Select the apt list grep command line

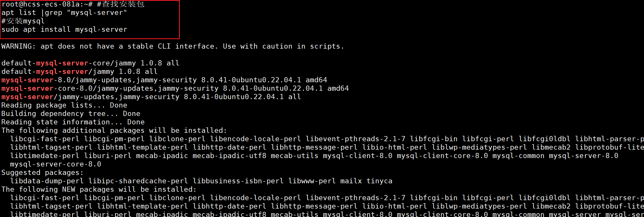point(64,13)
